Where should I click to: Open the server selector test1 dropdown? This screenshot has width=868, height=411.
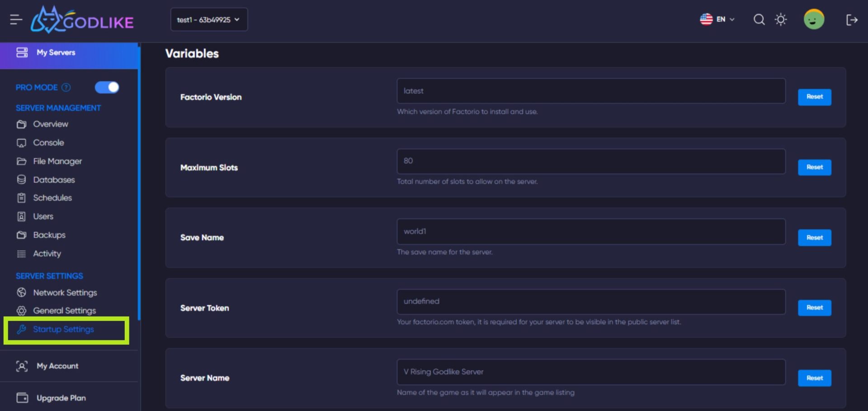[209, 19]
